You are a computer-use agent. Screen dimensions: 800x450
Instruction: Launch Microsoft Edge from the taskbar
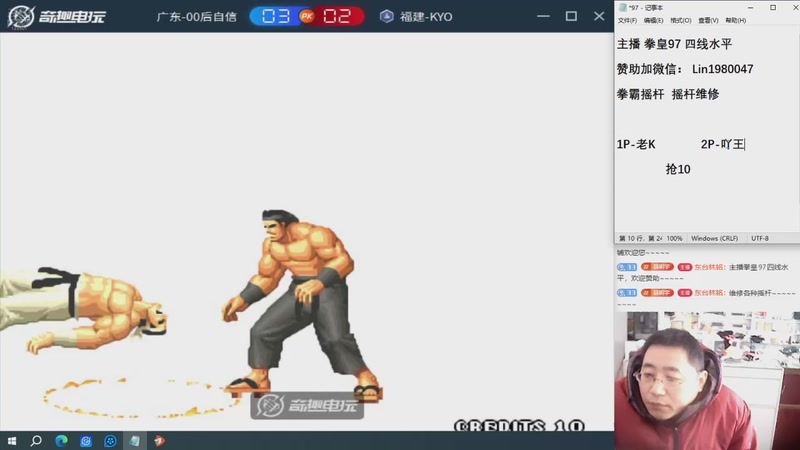(x=61, y=441)
